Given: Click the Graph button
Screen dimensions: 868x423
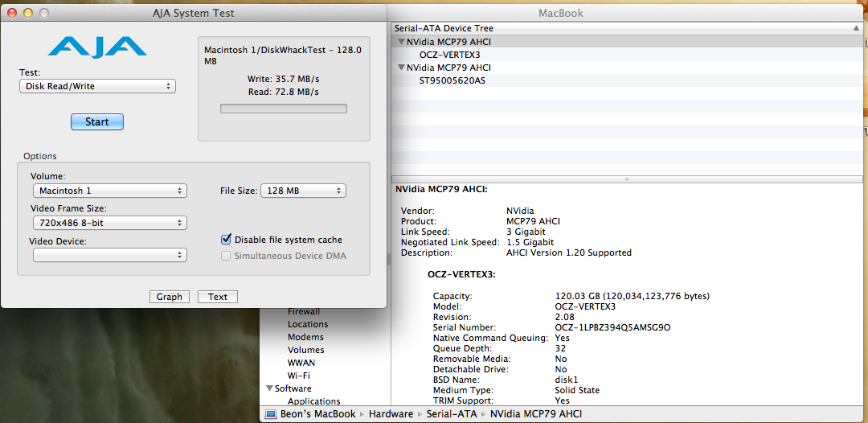Looking at the screenshot, I should pos(170,297).
